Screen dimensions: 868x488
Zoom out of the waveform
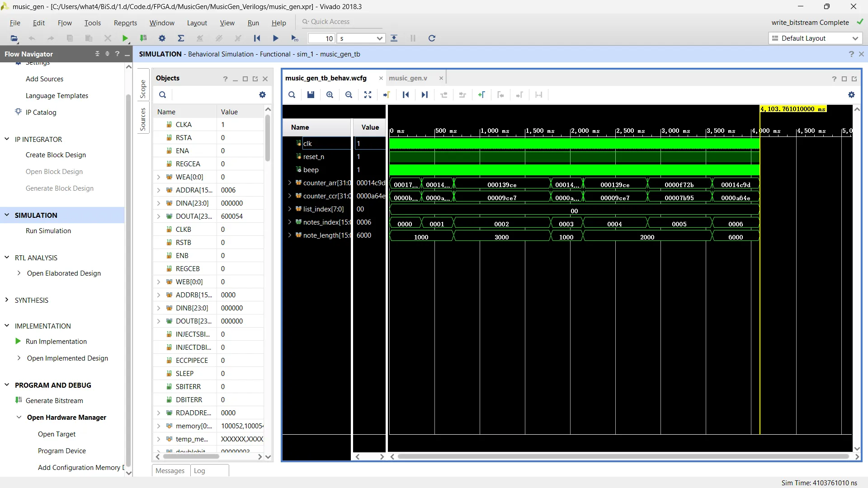(349, 95)
